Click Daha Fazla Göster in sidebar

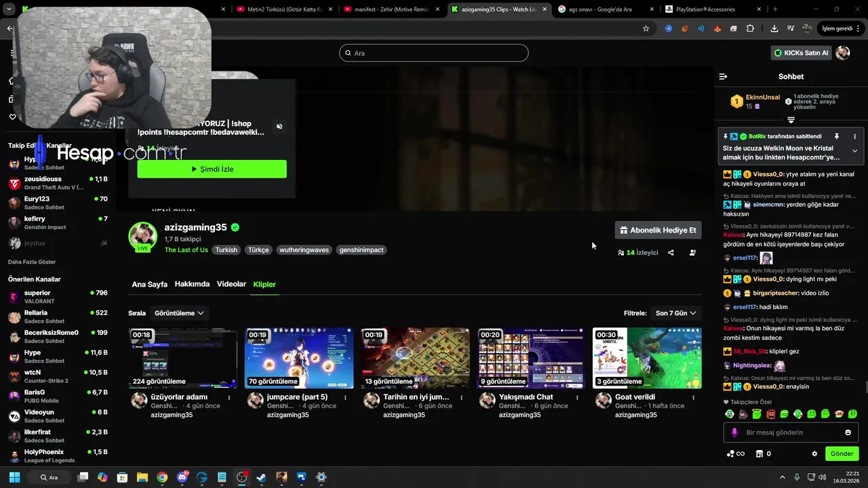[32, 262]
